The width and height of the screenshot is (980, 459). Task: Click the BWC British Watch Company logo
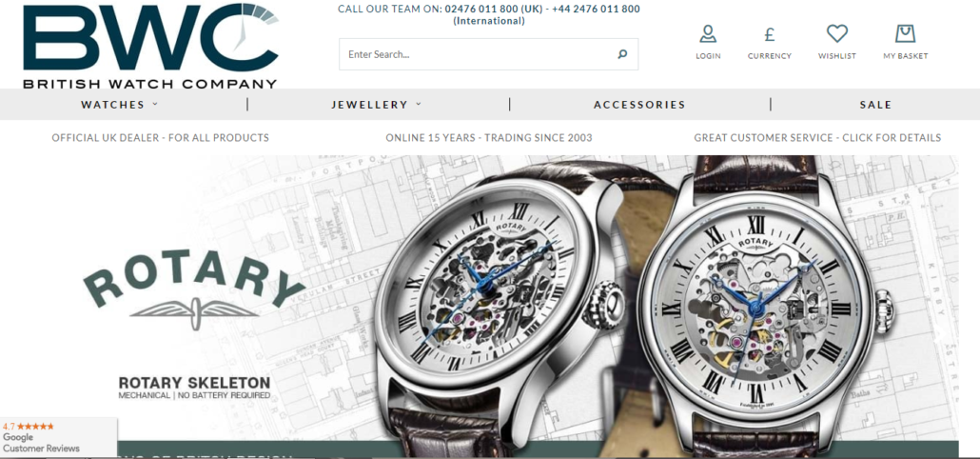pyautogui.click(x=150, y=46)
